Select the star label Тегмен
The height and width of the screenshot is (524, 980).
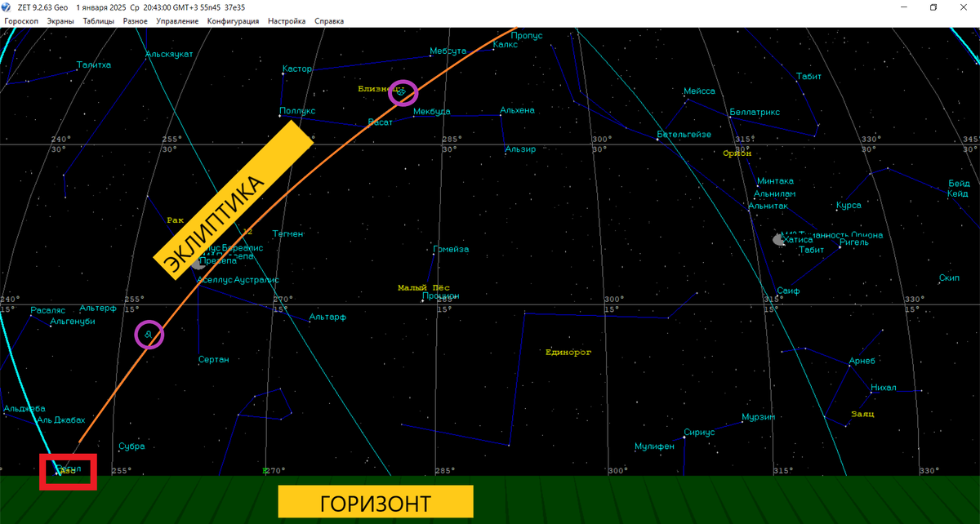point(288,233)
